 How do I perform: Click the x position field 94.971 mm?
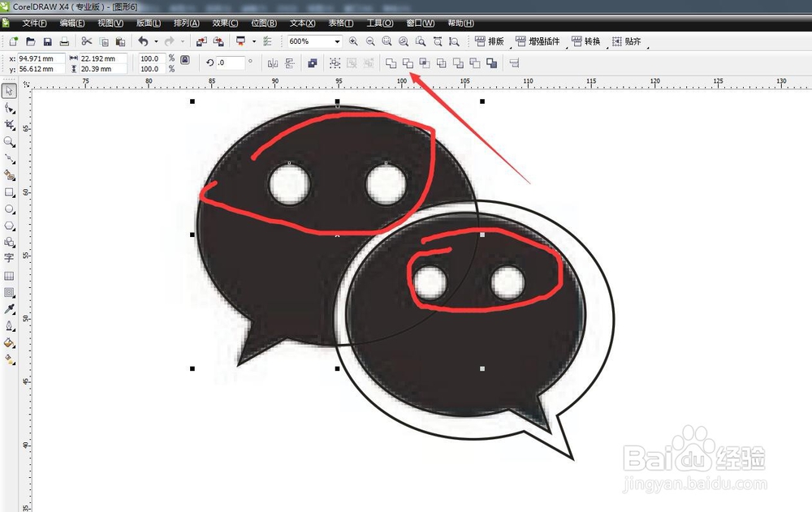click(x=41, y=58)
